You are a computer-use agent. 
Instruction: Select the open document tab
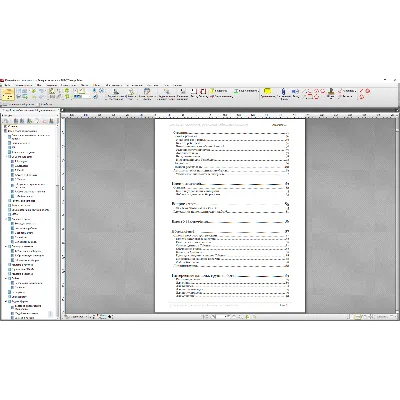tap(29, 110)
